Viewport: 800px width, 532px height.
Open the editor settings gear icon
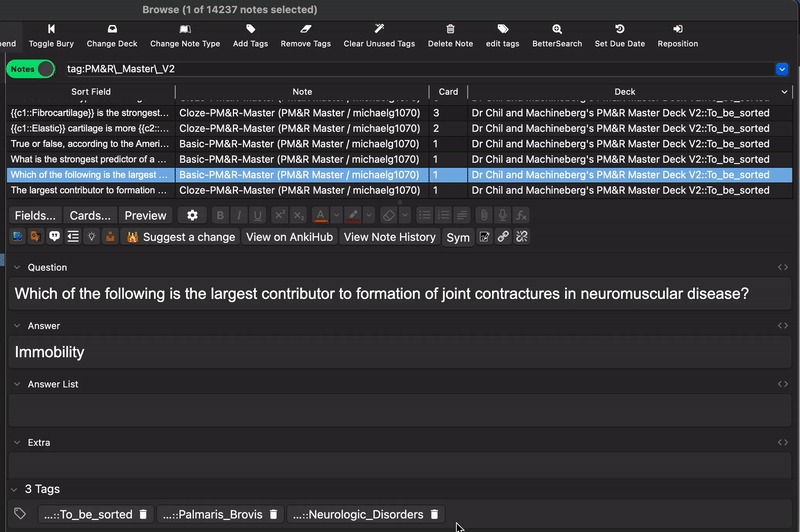(192, 215)
